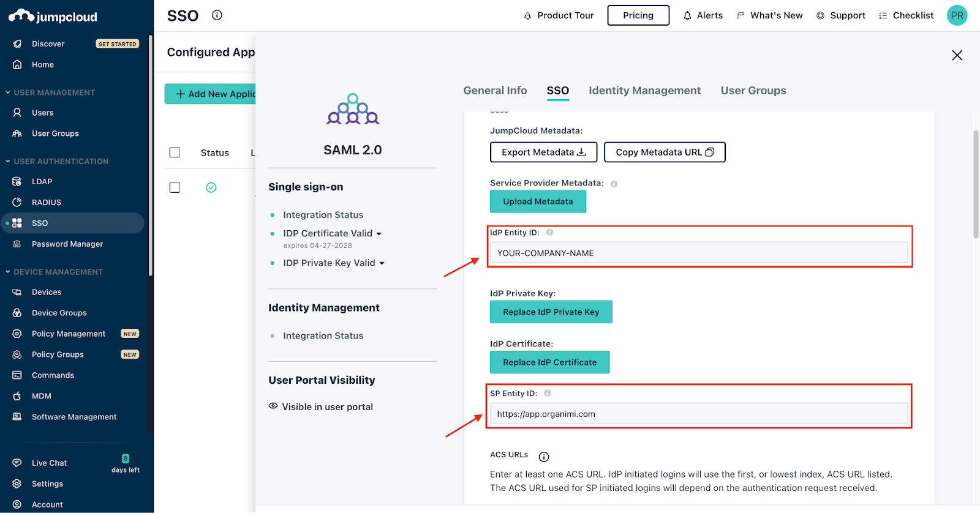Open User Groups in sidebar
Viewport: 980px width, 513px height.
click(55, 133)
